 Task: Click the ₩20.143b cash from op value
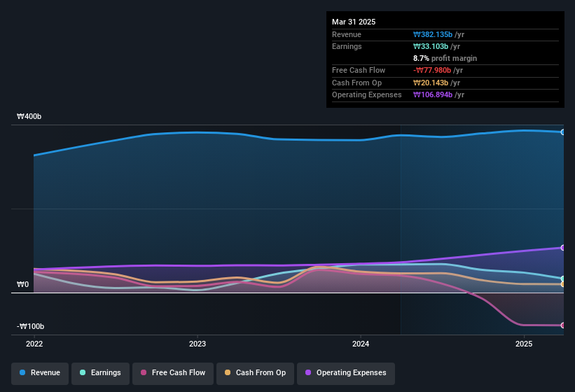(x=431, y=83)
